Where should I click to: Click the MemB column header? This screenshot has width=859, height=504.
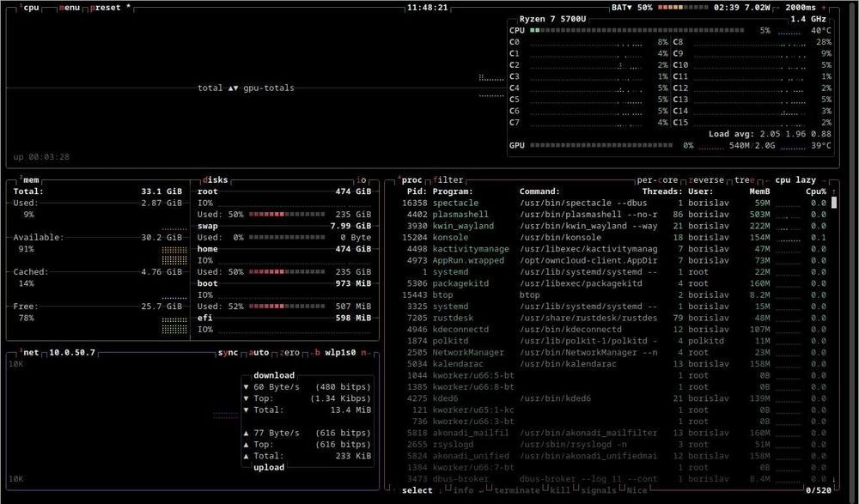(x=759, y=191)
